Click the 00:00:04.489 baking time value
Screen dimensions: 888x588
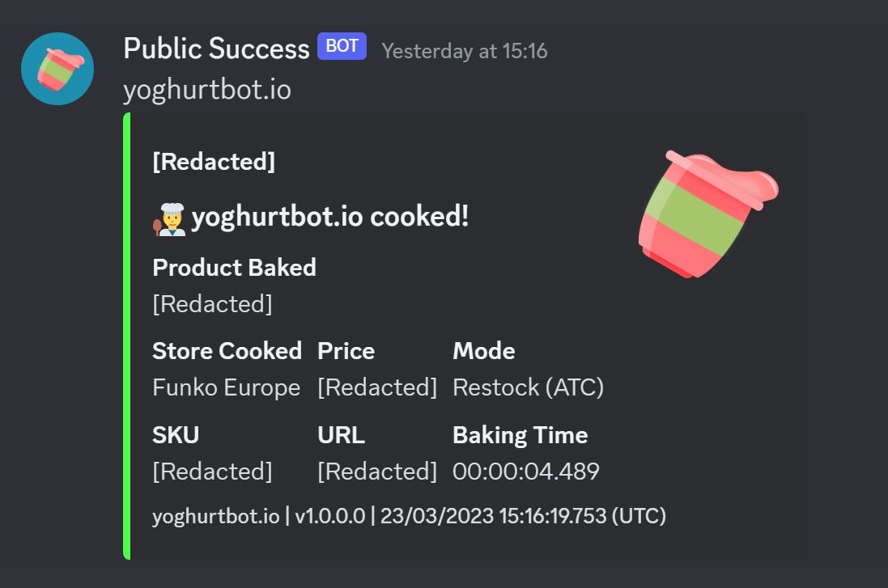525,471
